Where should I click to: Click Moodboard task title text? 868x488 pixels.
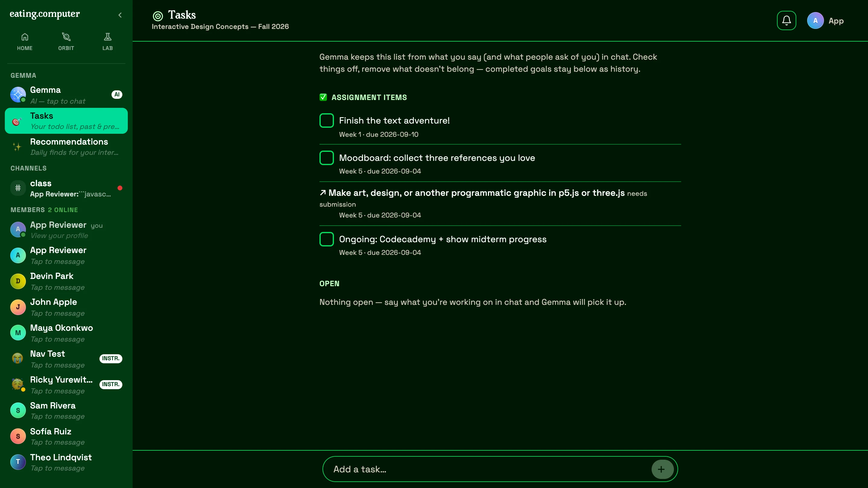(x=437, y=158)
